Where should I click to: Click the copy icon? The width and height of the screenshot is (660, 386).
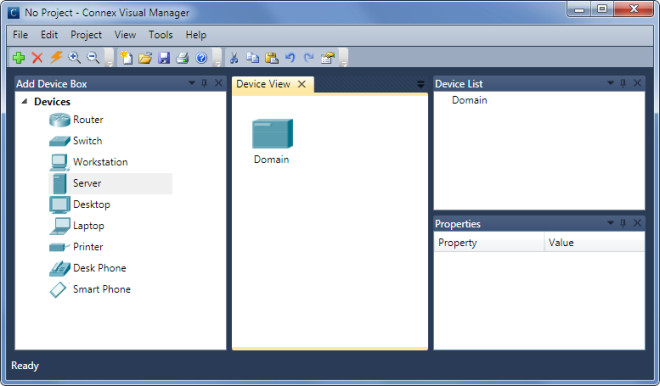[x=253, y=58]
